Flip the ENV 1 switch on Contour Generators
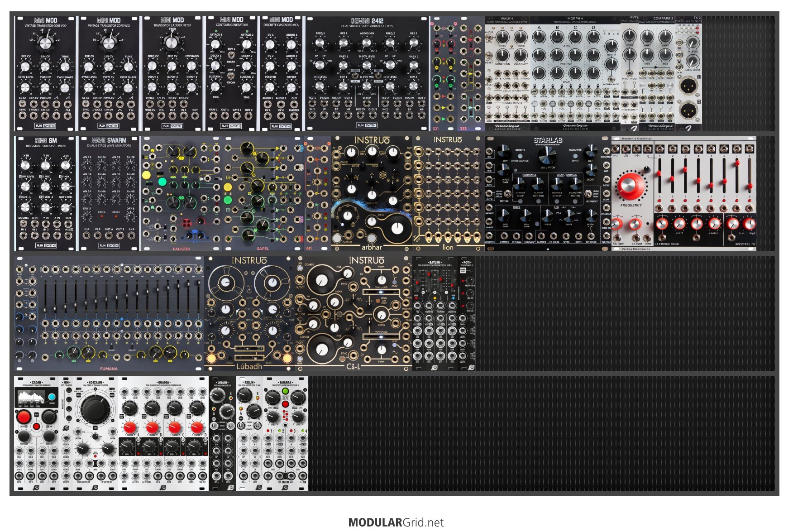 tap(230, 55)
